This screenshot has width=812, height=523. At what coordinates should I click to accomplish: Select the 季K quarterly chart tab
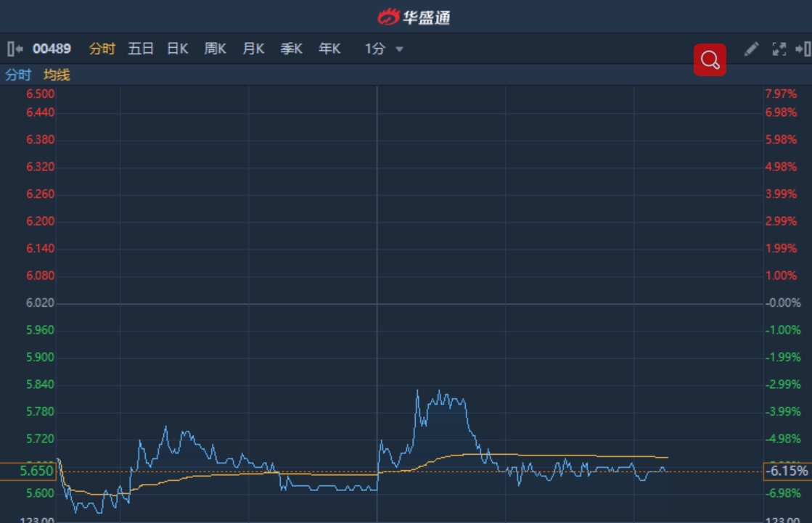click(x=291, y=49)
